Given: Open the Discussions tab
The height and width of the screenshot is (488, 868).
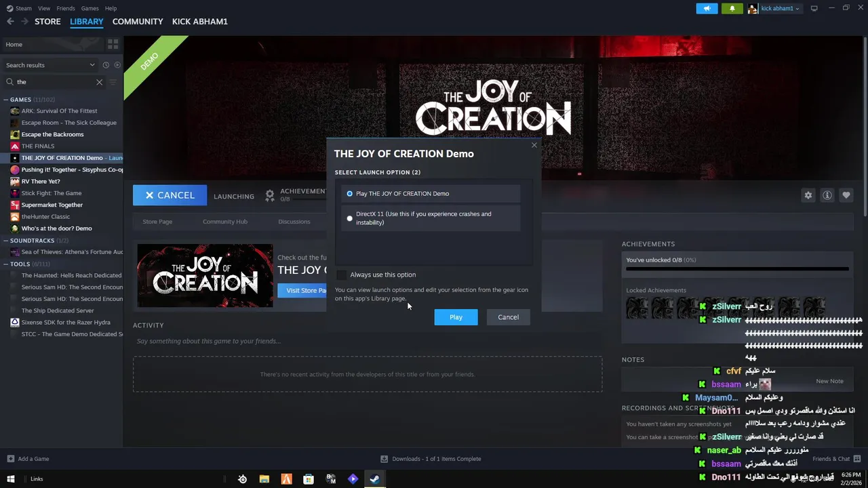Looking at the screenshot, I should coord(294,222).
